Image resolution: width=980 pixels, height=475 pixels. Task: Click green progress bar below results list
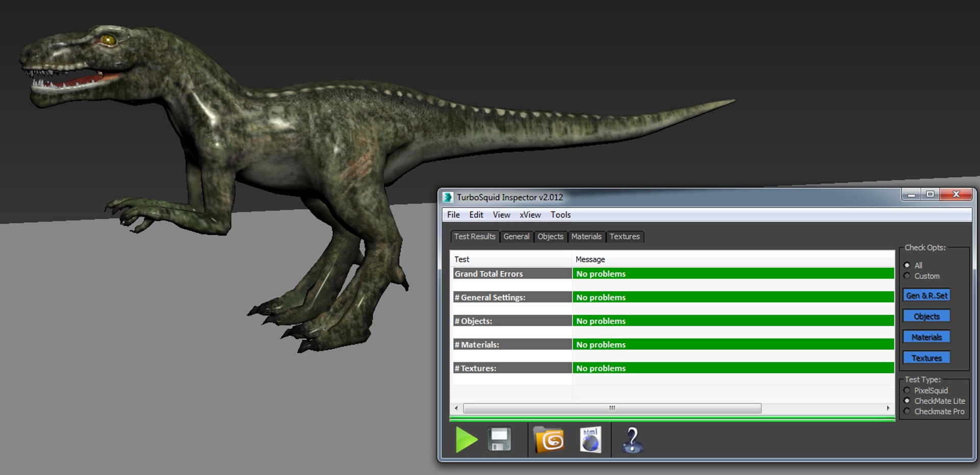click(x=672, y=419)
